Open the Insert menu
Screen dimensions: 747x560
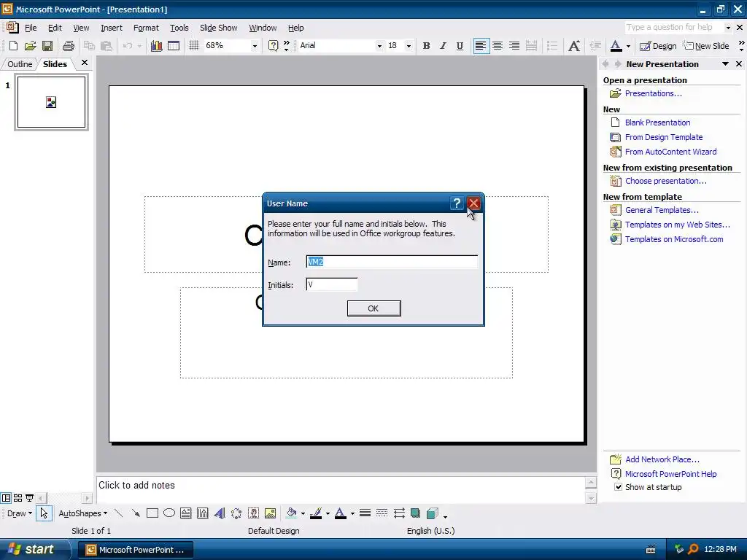(112, 28)
